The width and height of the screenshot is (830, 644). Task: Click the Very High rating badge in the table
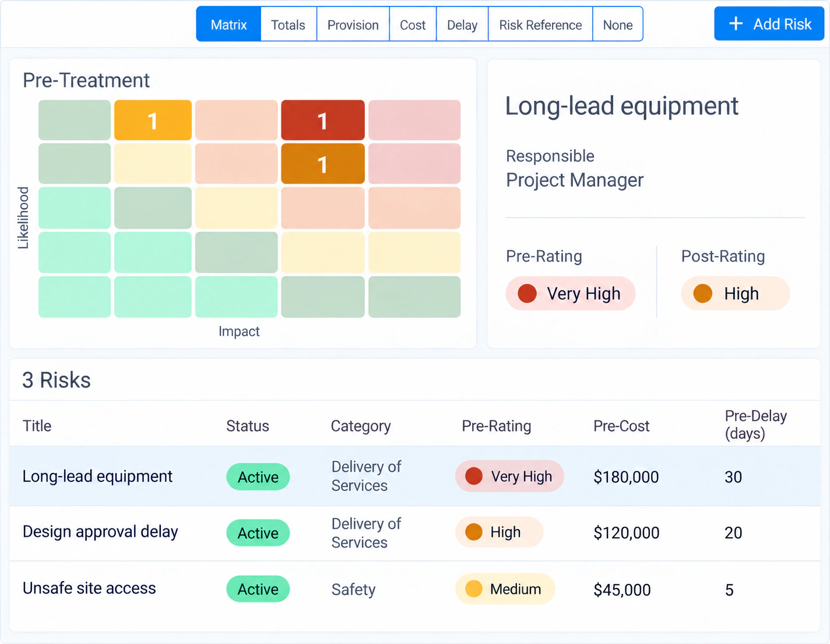coord(509,476)
